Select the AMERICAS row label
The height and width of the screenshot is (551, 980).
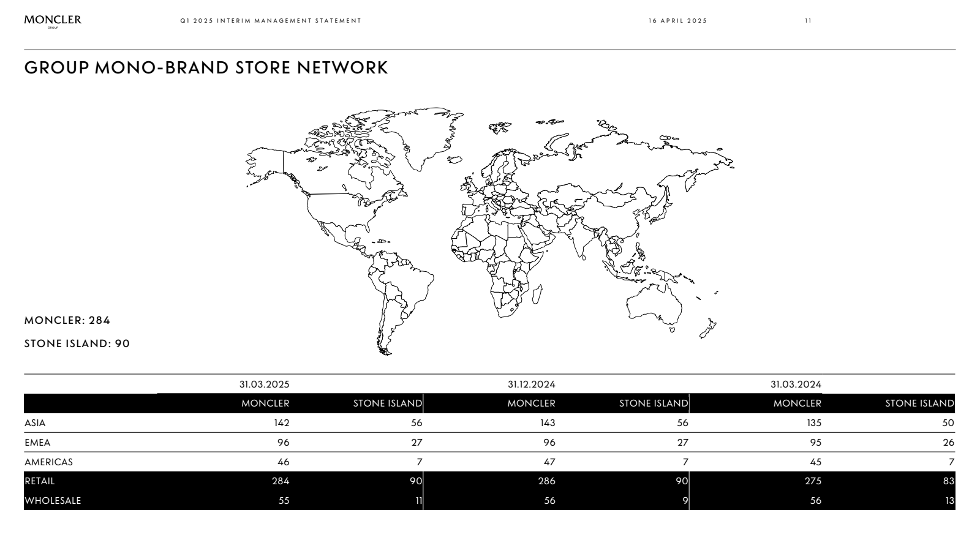[x=48, y=462]
